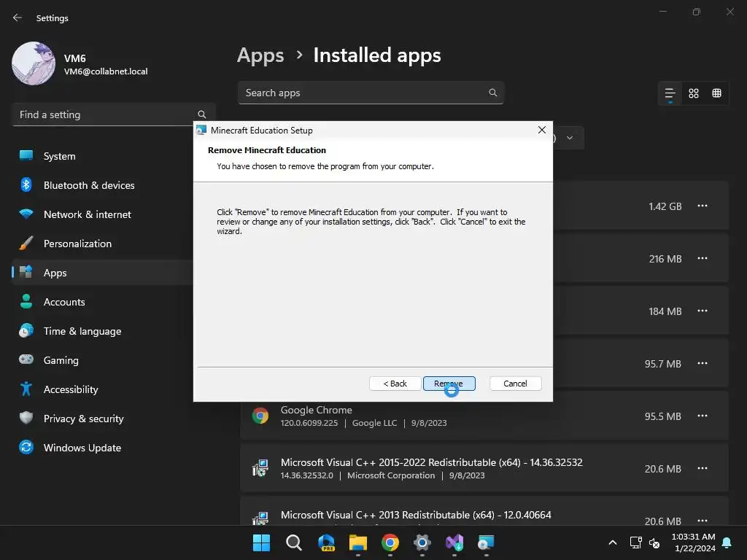Click the Google Chrome app icon in list
Viewport: 747px width, 560px height.
260,416
